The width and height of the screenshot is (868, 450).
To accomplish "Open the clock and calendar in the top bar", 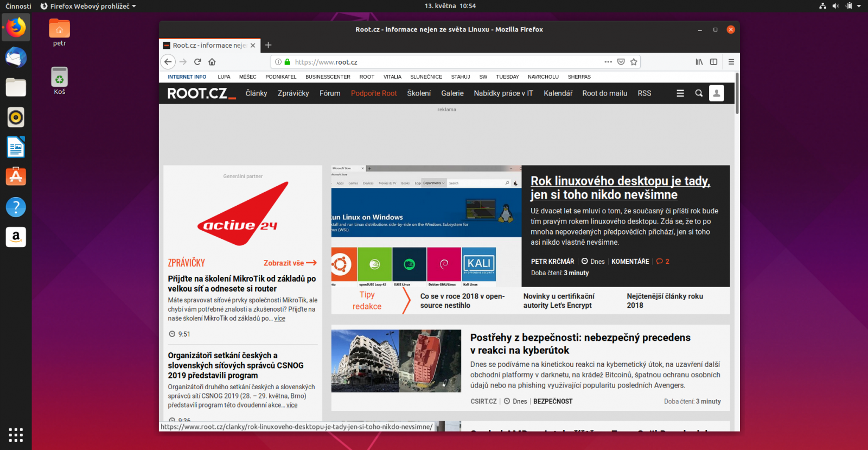I will (450, 6).
